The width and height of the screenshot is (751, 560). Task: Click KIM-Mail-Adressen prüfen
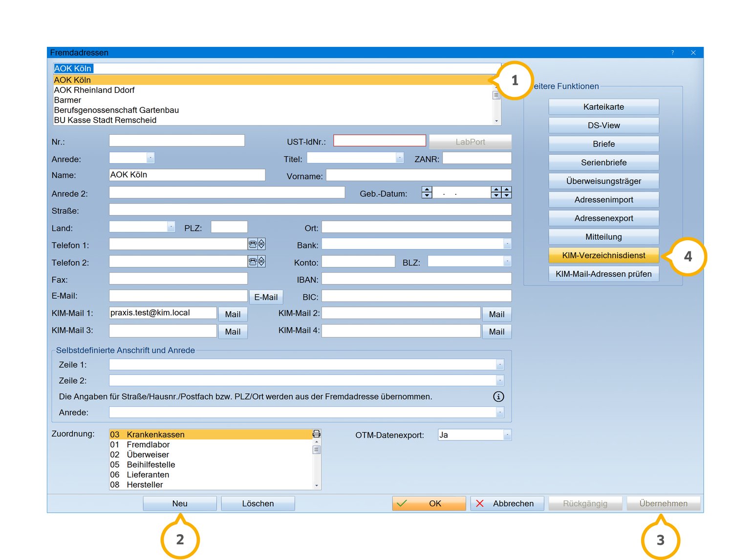[603, 274]
